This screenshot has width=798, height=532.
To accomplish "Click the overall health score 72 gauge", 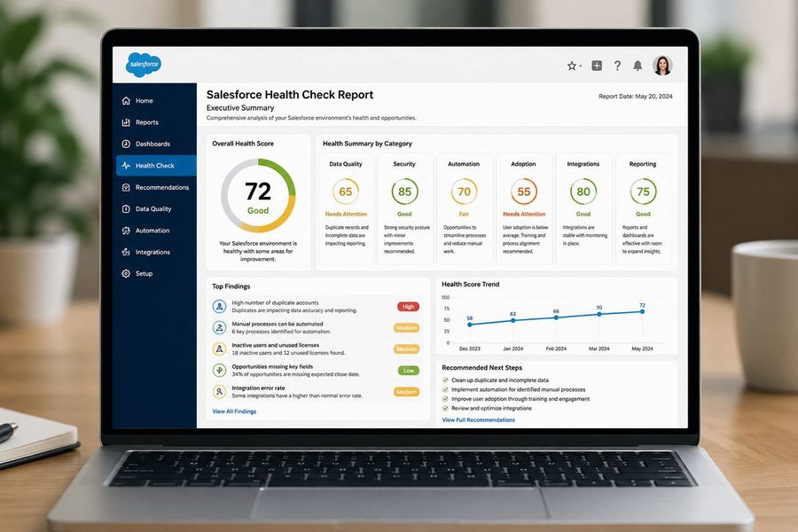I will (x=258, y=195).
